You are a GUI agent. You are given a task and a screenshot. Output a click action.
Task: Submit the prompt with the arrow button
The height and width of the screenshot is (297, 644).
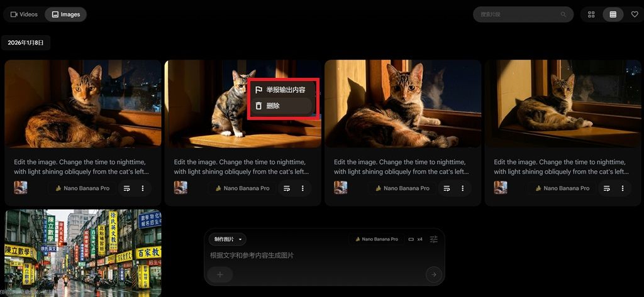(x=434, y=274)
